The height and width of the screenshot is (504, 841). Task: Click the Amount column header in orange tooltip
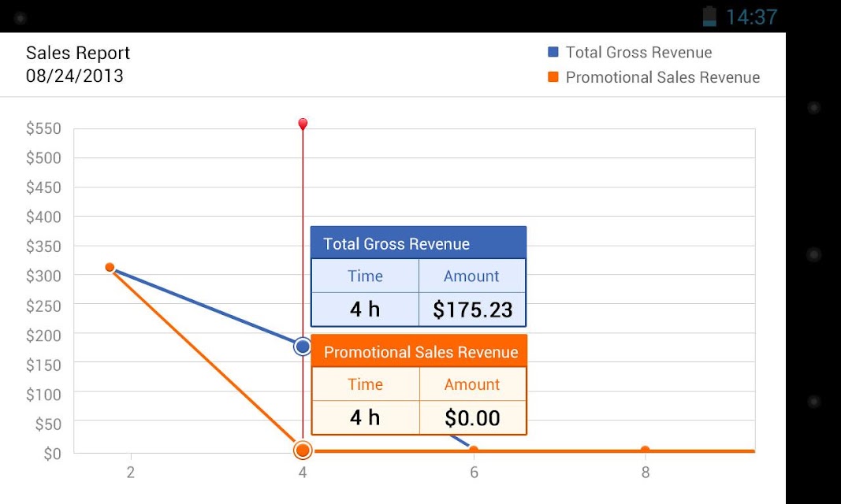coord(472,384)
